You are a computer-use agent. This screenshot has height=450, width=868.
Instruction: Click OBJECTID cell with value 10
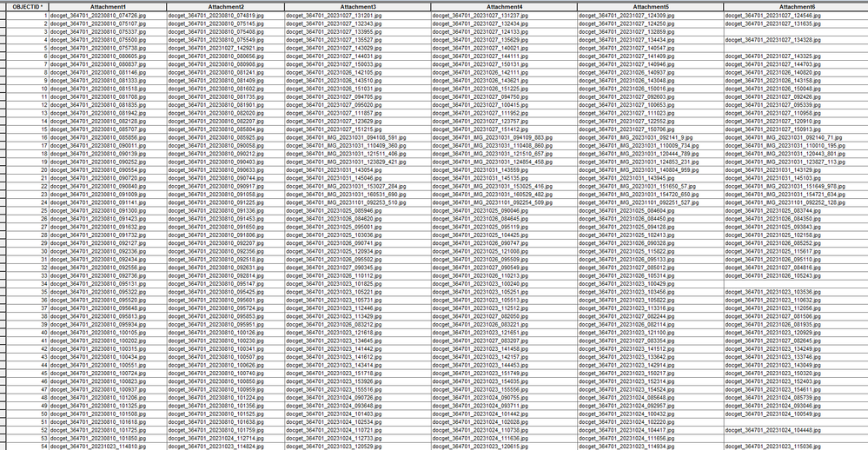click(27, 89)
